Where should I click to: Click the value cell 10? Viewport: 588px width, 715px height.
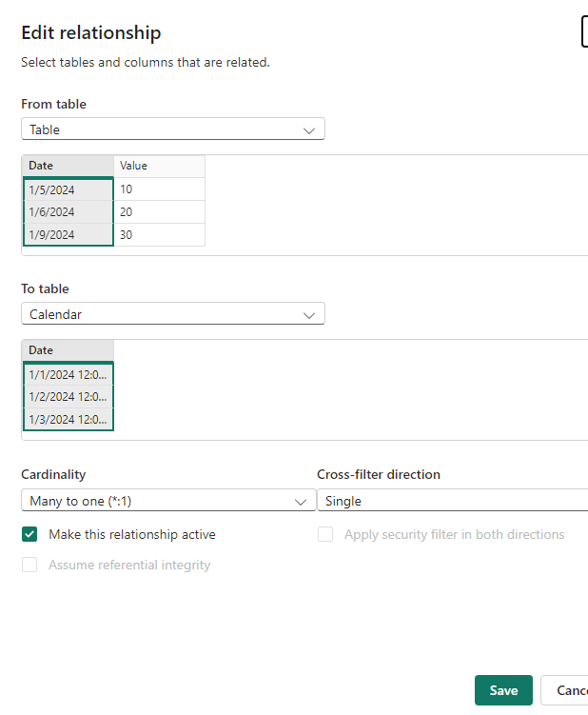coord(159,189)
